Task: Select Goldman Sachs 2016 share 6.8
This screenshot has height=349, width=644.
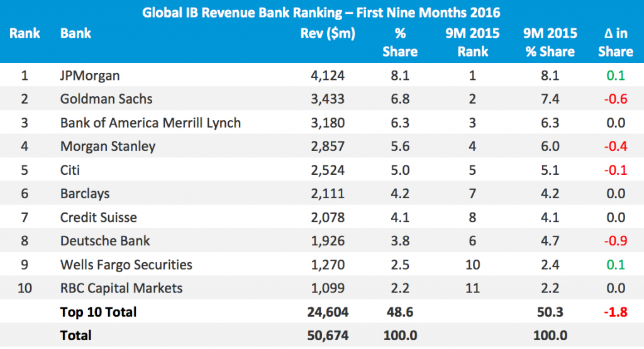Action: (x=400, y=99)
